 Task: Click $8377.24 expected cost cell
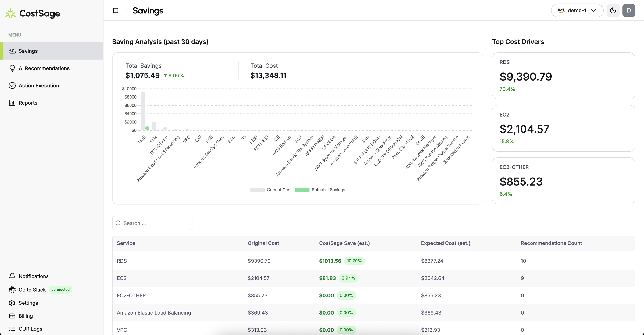[432, 261]
